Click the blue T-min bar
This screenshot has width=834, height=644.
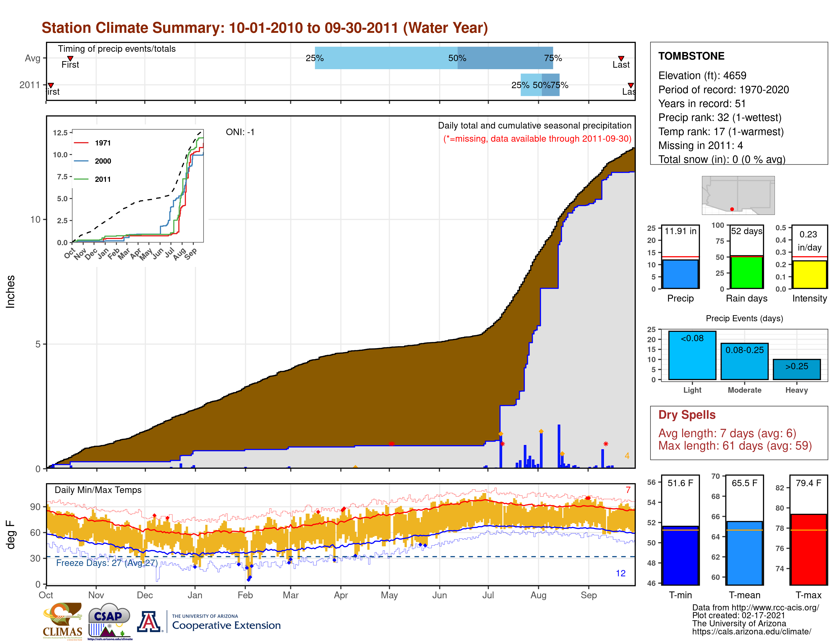coord(681,555)
